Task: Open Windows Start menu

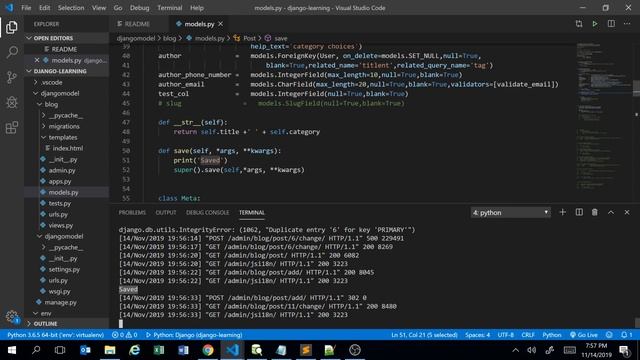Action: (x=12, y=350)
